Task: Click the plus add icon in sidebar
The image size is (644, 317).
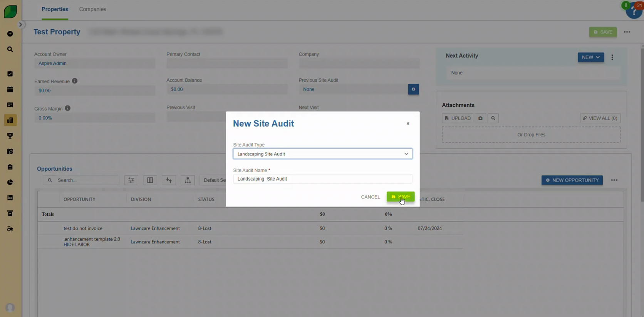Action: click(x=10, y=34)
